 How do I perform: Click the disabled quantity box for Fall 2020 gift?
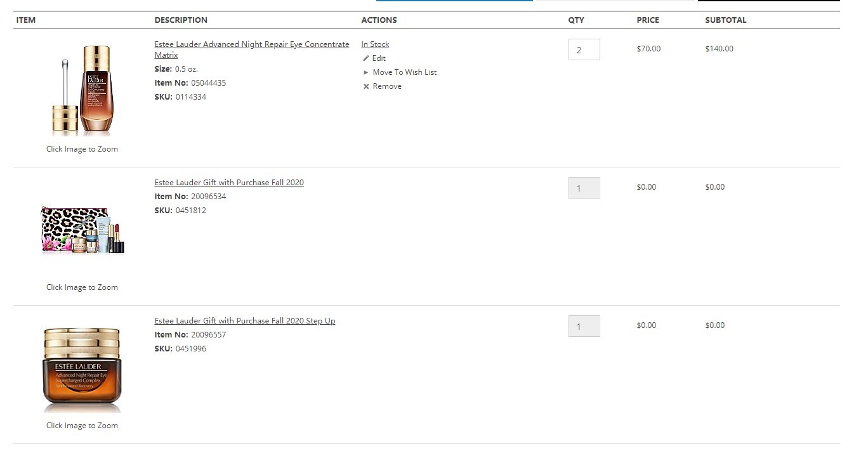584,188
